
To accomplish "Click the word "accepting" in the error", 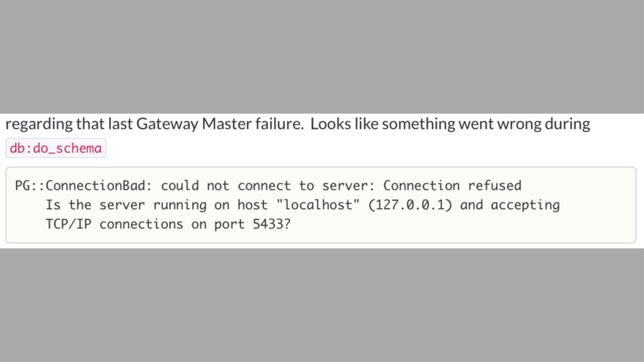I will (525, 205).
